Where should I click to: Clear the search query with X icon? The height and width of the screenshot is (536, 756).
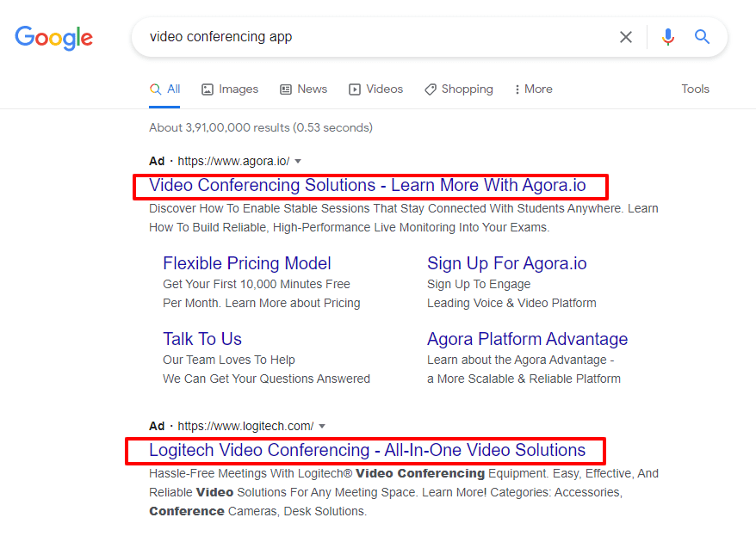click(626, 37)
